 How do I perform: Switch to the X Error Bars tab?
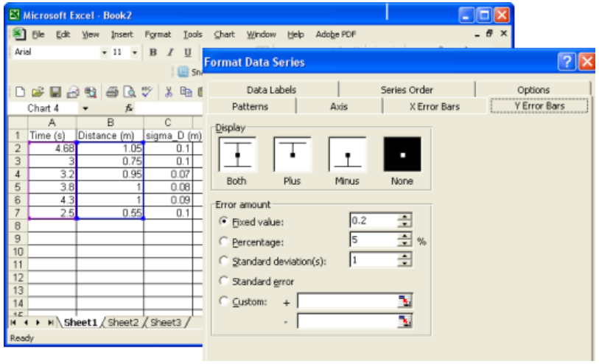point(434,106)
